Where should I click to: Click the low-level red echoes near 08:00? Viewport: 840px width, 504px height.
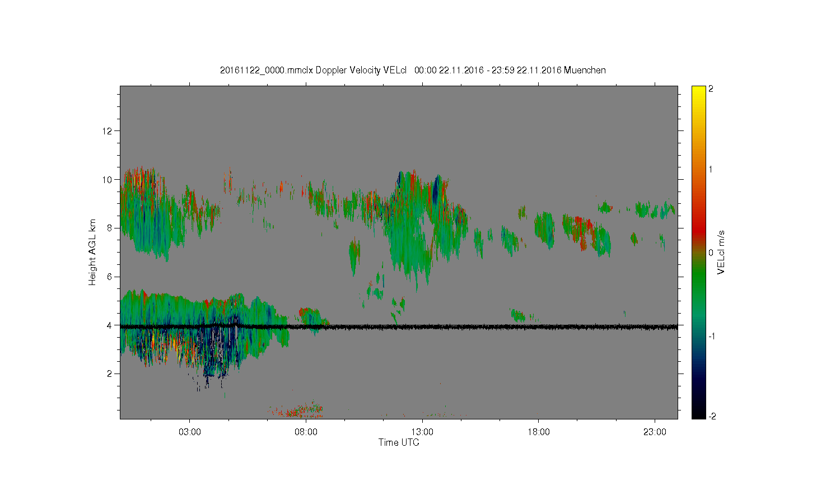297,410
